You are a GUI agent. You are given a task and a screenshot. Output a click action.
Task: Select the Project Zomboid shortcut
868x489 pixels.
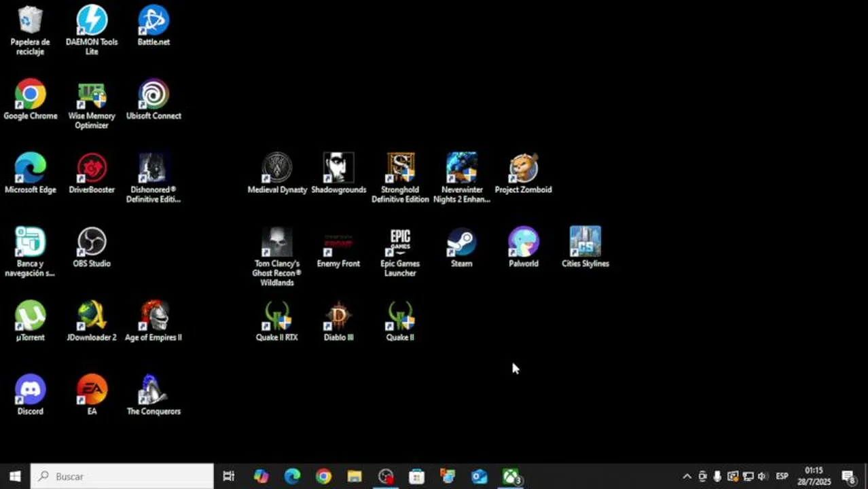[523, 174]
